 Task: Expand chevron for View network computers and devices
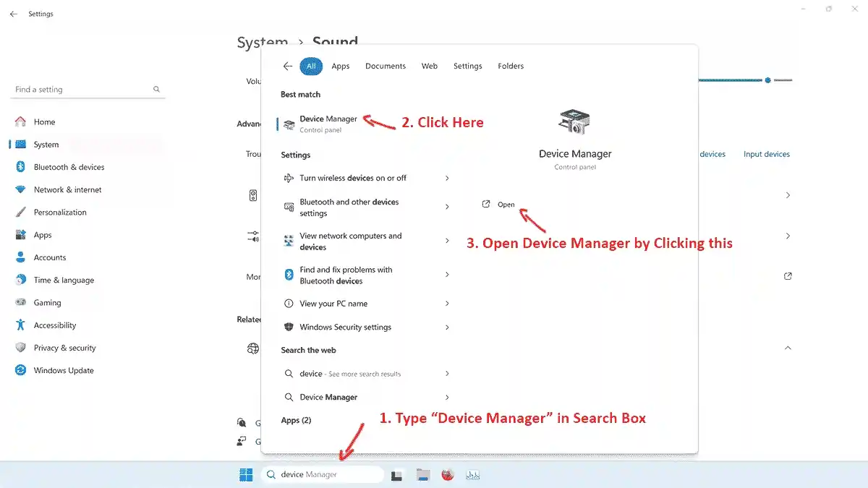pos(447,241)
